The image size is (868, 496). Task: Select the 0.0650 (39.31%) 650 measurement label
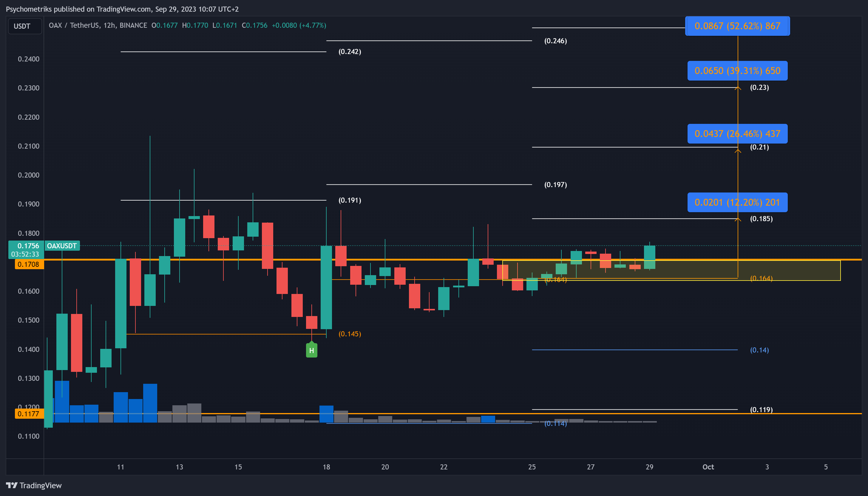(x=737, y=71)
